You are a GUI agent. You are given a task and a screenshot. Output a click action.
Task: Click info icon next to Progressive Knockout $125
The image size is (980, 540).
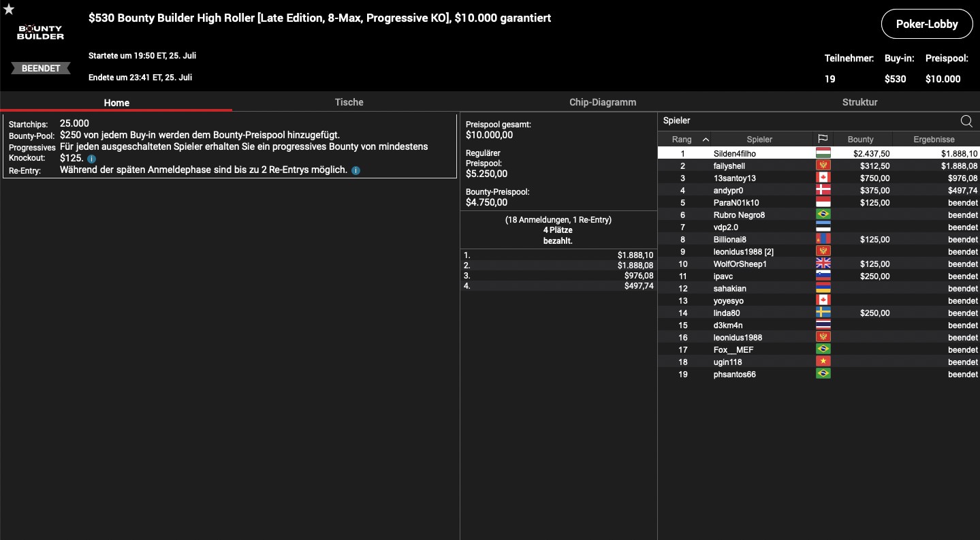pyautogui.click(x=92, y=159)
